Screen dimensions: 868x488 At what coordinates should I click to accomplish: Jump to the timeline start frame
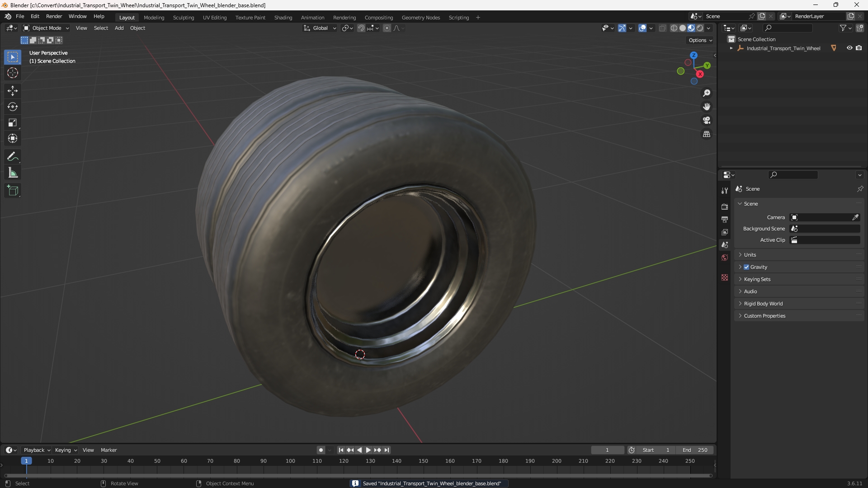pos(341,450)
